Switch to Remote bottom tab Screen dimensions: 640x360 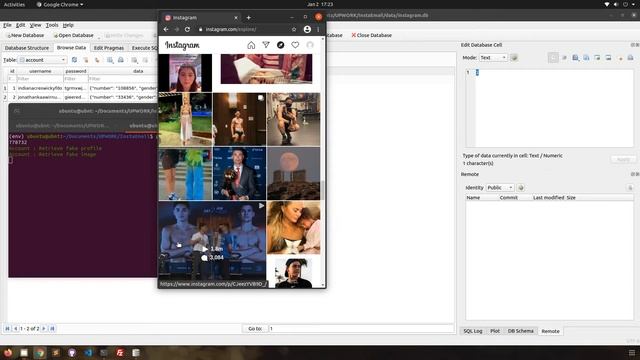tap(550, 331)
